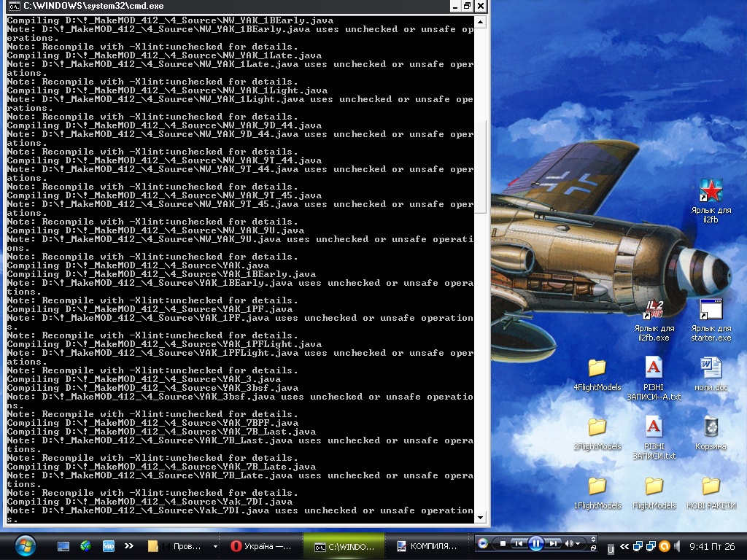This screenshot has width=747, height=560.
Task: Open the Windows Start orb
Action: pos(25,545)
